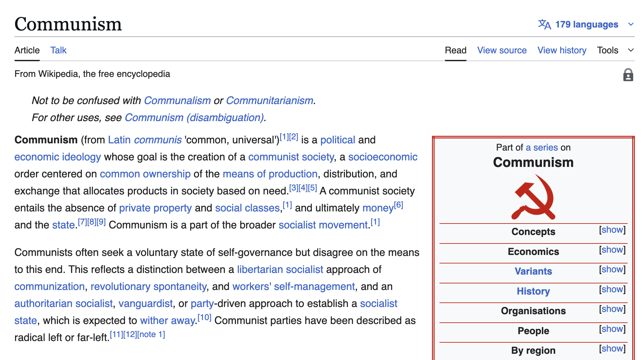
Task: Switch to the Talk tab
Action: click(x=58, y=50)
